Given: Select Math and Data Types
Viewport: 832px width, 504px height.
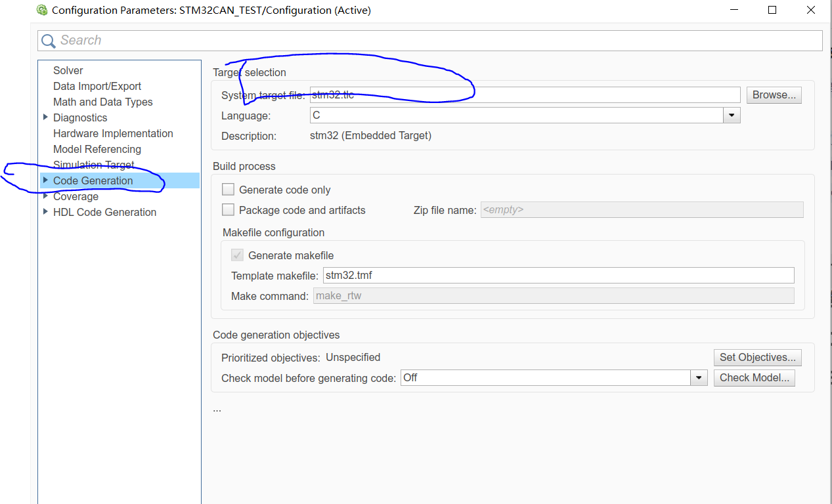Looking at the screenshot, I should coord(103,102).
